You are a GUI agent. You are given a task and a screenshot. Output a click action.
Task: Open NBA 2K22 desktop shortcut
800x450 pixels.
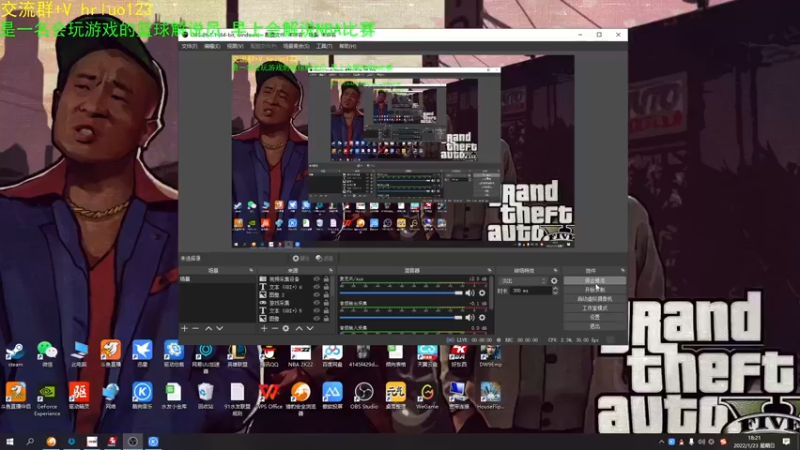coord(301,355)
